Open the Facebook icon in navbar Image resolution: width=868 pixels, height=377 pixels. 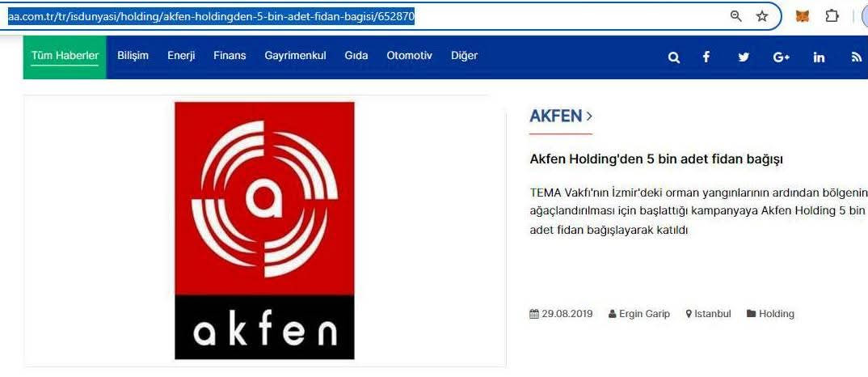click(x=706, y=57)
